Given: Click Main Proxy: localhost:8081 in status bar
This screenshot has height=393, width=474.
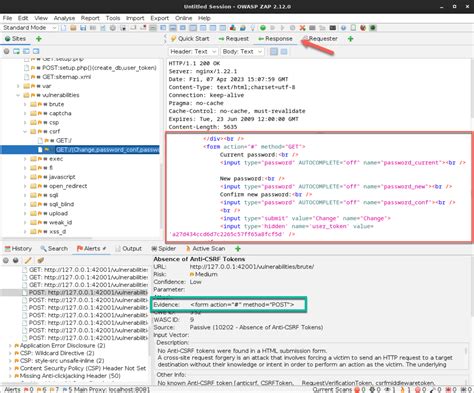Looking at the screenshot, I should click(x=111, y=389).
